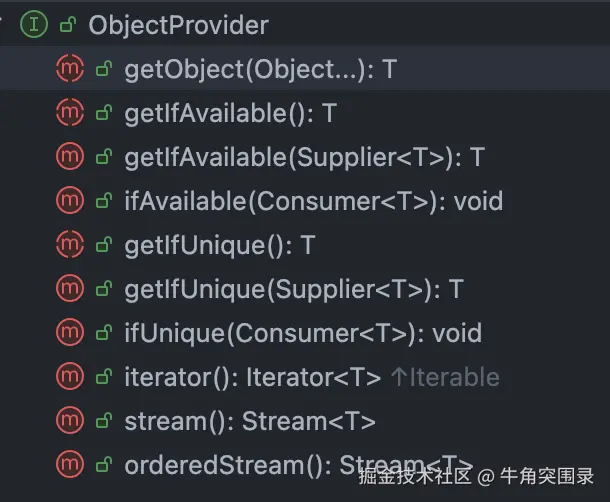Select iterator(): Iterator<T> method
610x502 pixels.
coord(252,377)
